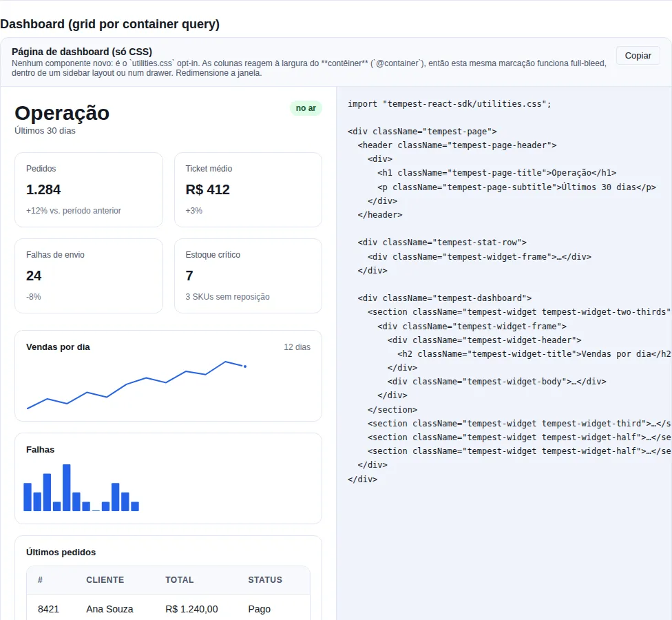Click order number 8421 cell
672x620 pixels.
(48, 609)
